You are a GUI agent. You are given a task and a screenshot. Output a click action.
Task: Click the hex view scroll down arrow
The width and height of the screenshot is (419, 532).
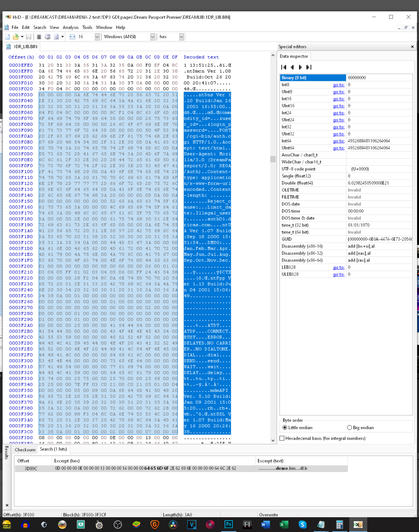[273, 441]
